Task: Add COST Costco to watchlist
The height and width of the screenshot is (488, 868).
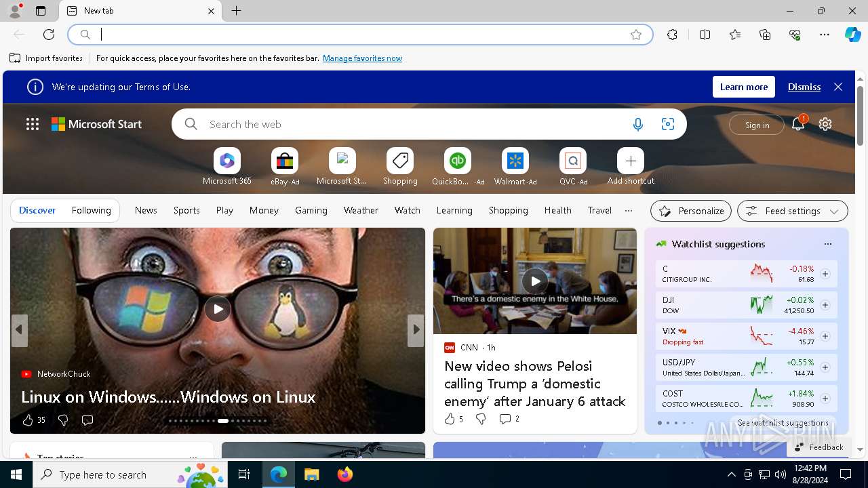Action: pyautogui.click(x=825, y=399)
